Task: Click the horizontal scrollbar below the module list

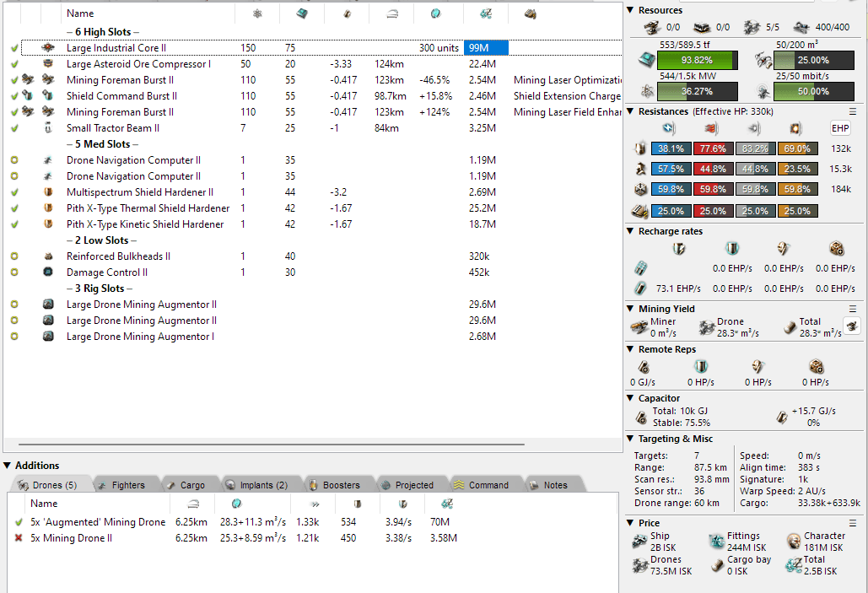Action: (312, 443)
